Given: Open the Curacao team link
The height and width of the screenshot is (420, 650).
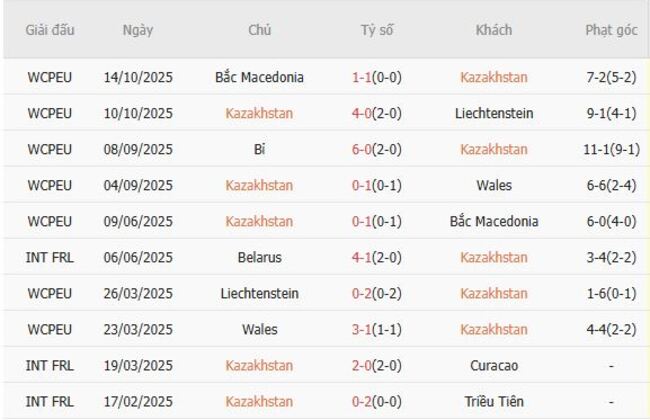Looking at the screenshot, I should (493, 365).
